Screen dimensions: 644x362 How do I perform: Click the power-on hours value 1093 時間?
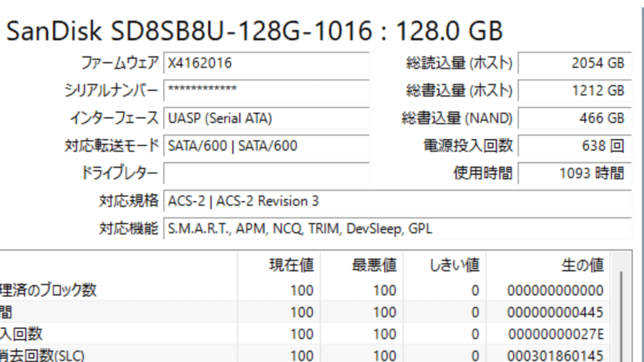[x=574, y=173]
